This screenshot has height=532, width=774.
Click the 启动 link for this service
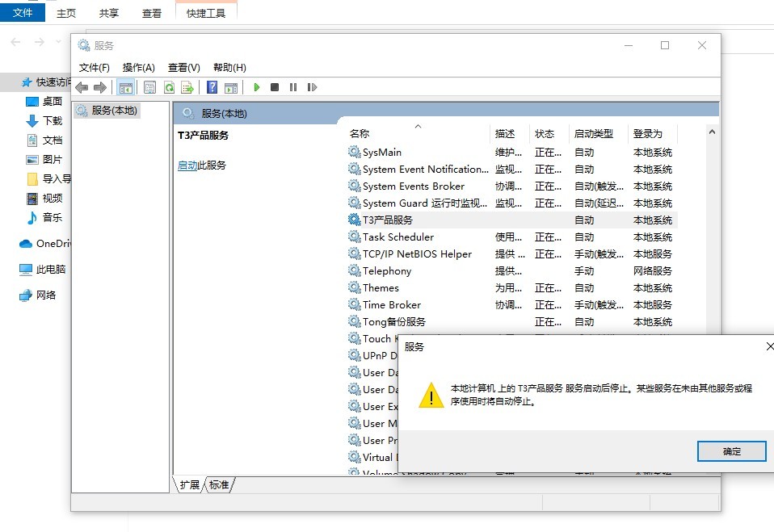[187, 165]
